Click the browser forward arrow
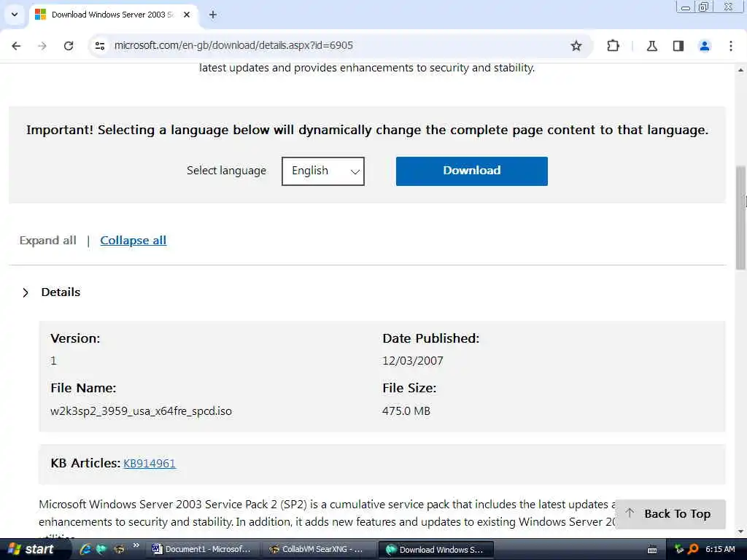 click(42, 46)
